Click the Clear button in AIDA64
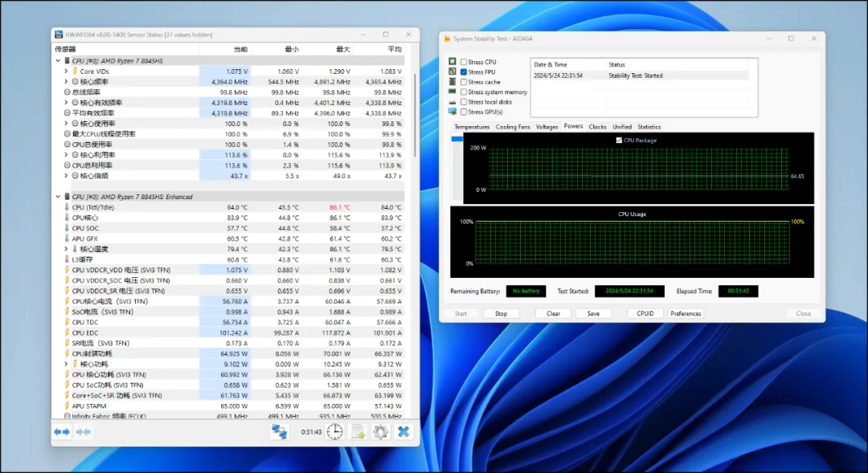 [554, 313]
